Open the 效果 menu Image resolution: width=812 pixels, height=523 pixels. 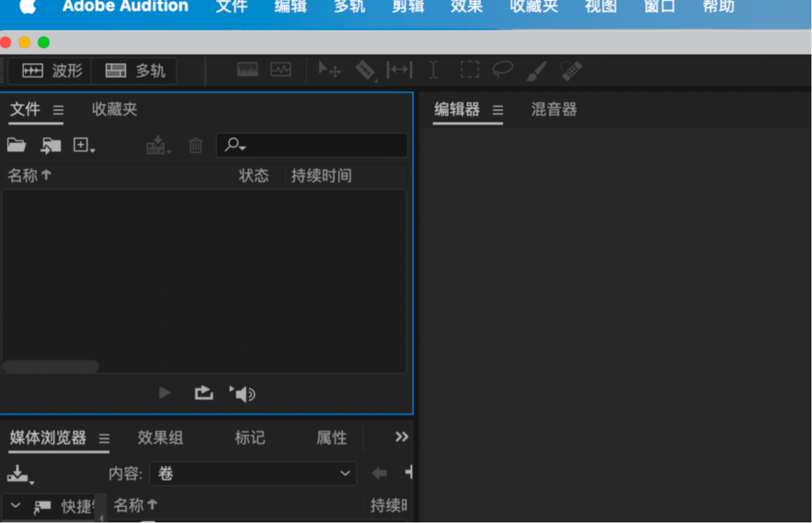click(x=466, y=7)
